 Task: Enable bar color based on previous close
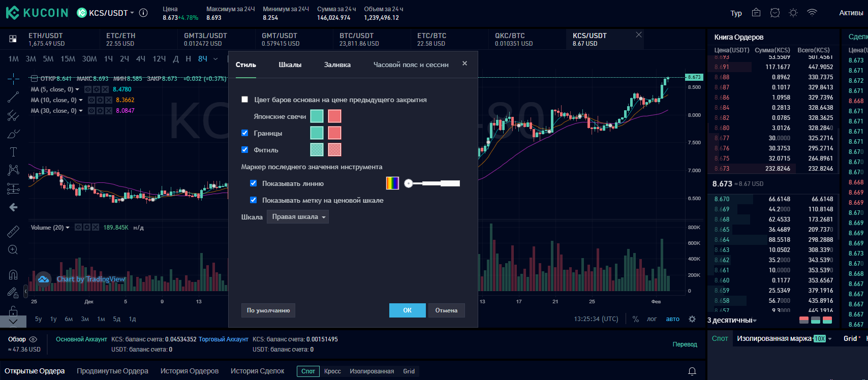click(x=245, y=100)
